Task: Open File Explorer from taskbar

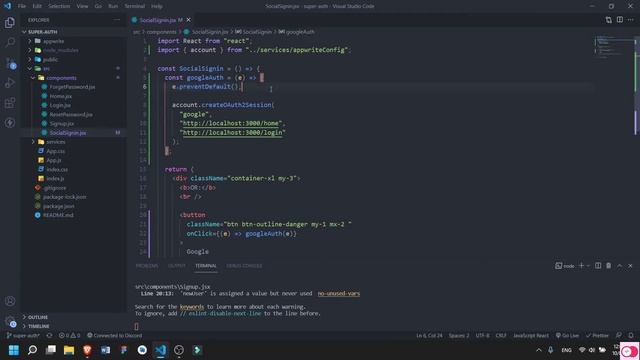Action: point(69,350)
